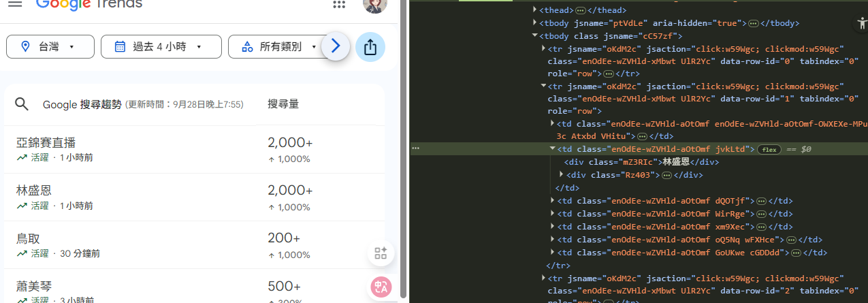Expand the tr with data-row-id 2
Screen dimensions: 868x303
point(543,277)
